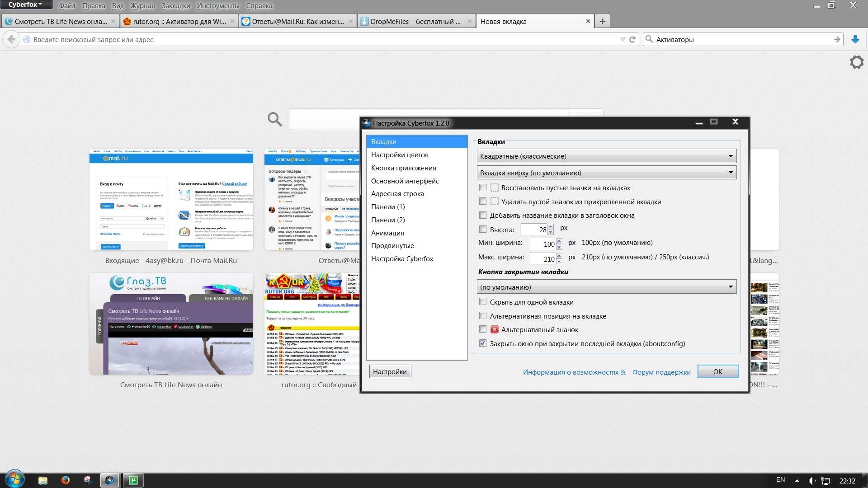Open the Квадратные (классические) tab style dropdown
The height and width of the screenshot is (488, 868).
[606, 156]
